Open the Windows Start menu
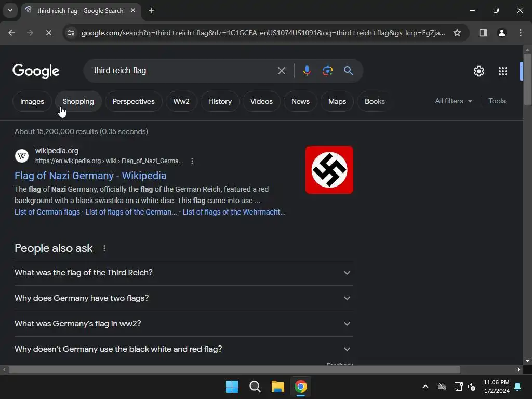 click(x=232, y=387)
